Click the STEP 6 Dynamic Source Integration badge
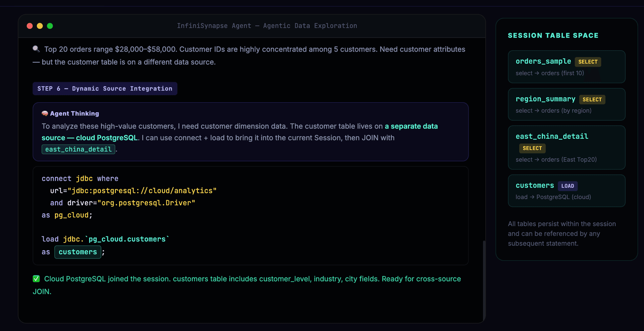 (105, 89)
